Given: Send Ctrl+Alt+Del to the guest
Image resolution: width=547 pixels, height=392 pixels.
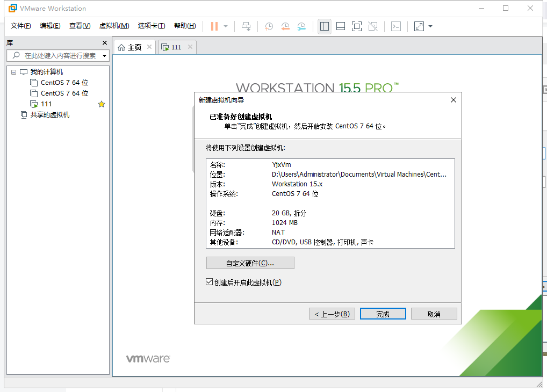Looking at the screenshot, I should 246,26.
